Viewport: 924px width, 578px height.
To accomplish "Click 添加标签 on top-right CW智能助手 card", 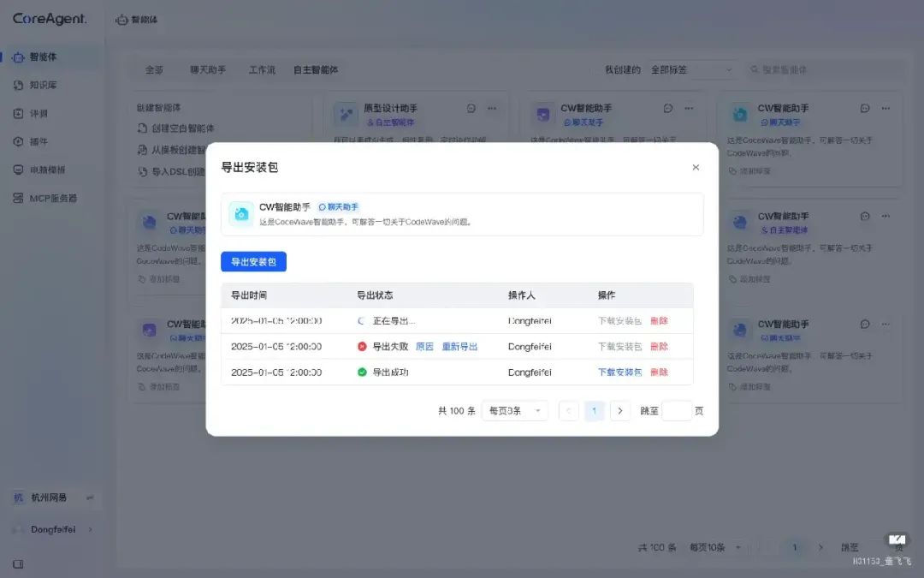I will click(749, 171).
